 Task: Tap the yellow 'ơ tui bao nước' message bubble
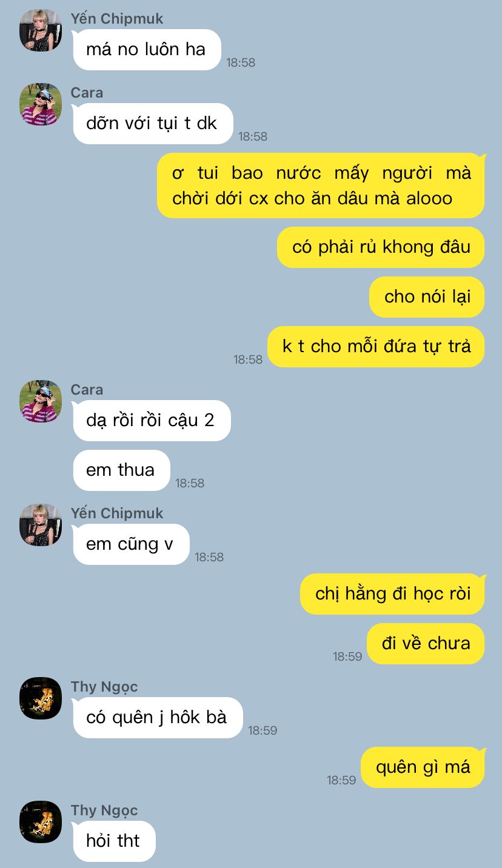pyautogui.click(x=321, y=185)
